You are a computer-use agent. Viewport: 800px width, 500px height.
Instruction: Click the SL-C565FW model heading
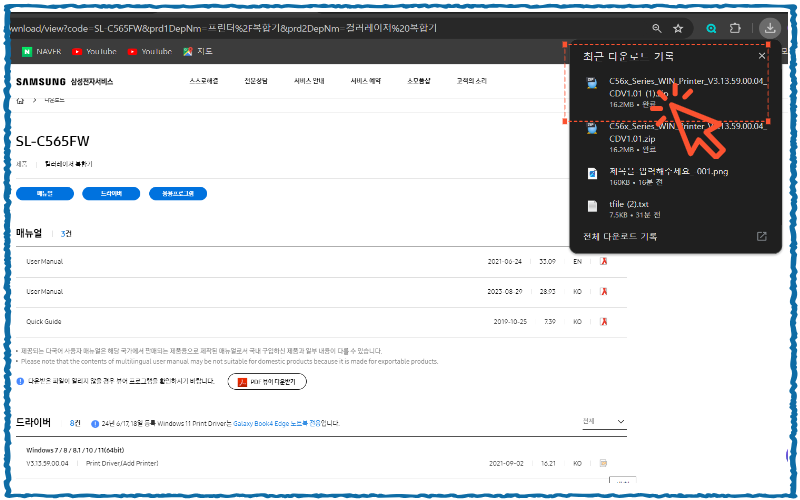[53, 141]
